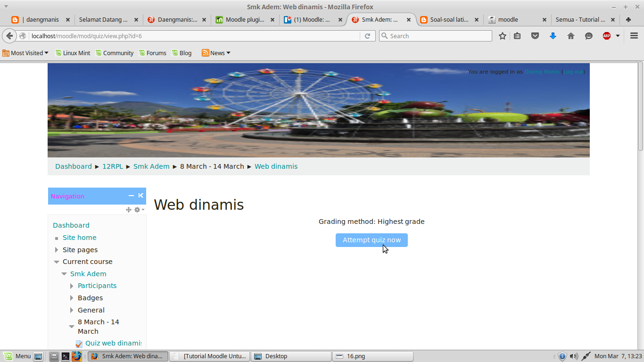This screenshot has height=362, width=644.
Task: Open the Navigation block gear actions menu
Action: point(139,210)
